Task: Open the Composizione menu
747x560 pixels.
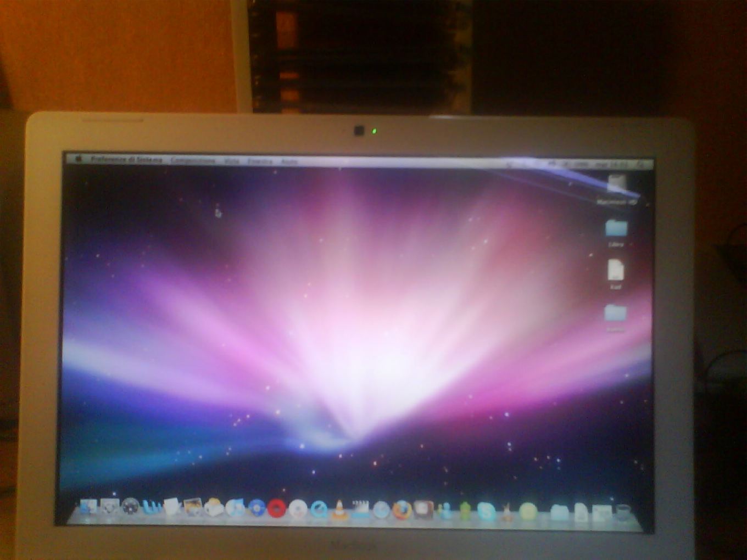Action: [x=193, y=160]
